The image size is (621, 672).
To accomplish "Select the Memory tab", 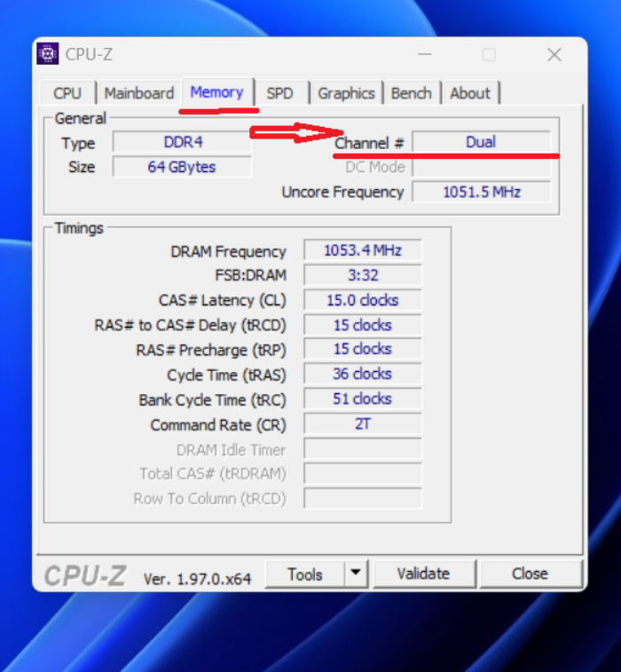I will tap(217, 92).
